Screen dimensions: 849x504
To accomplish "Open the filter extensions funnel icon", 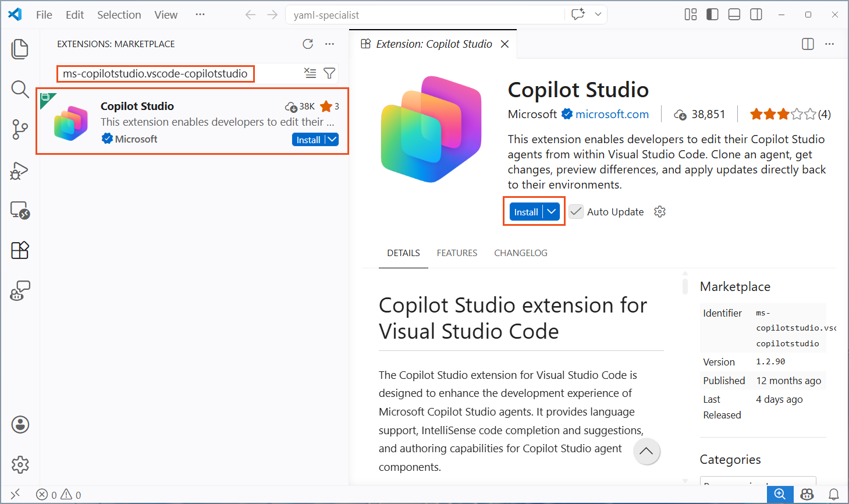I will (329, 73).
